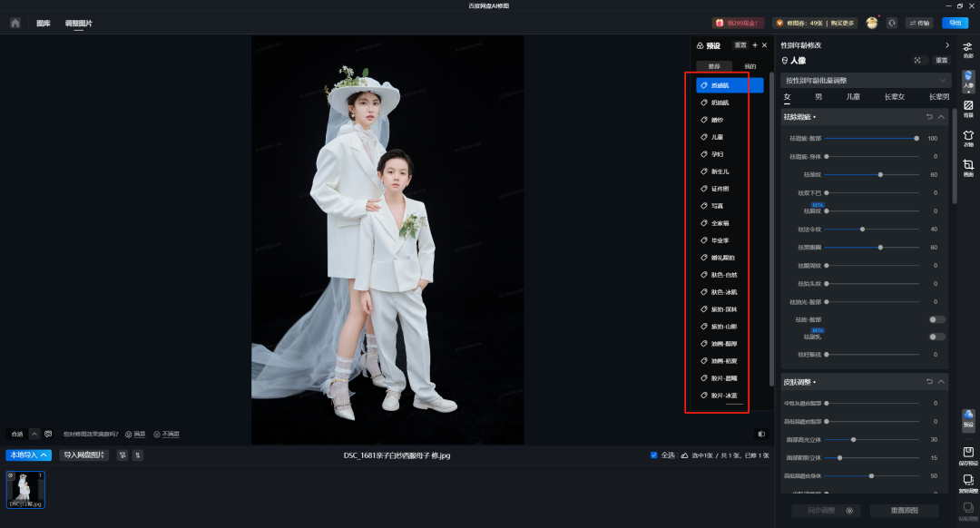Viewport: 980px width, 528px height.
Task: Collapse the 祛除瑕疵 section
Action: (x=941, y=117)
